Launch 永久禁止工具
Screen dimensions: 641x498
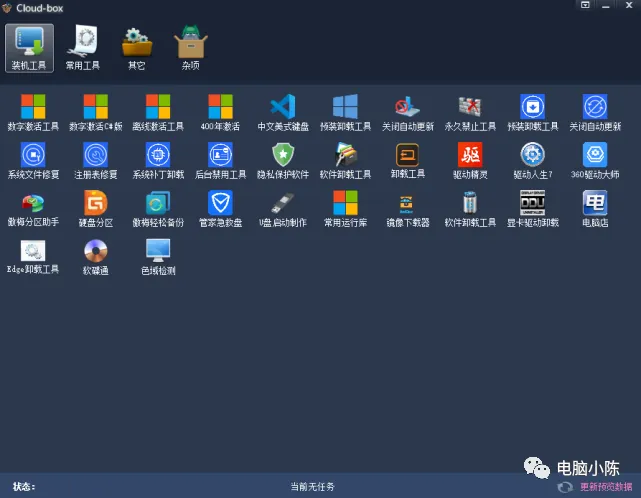click(470, 112)
